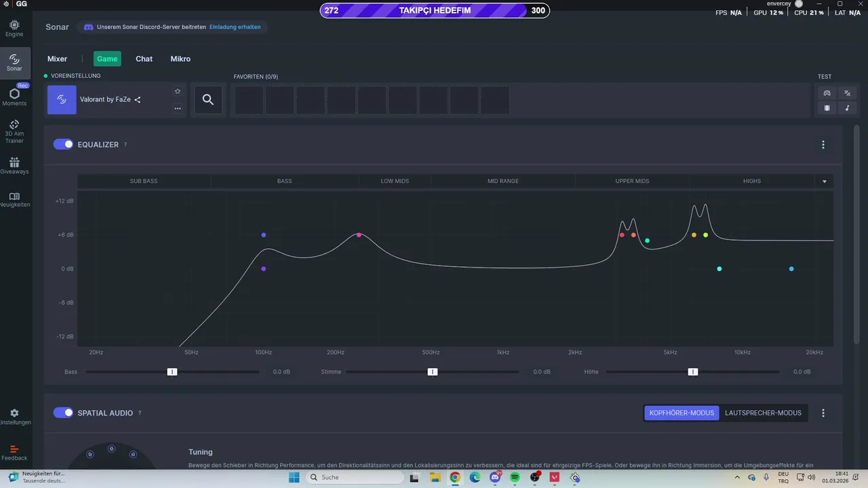
Task: Click the orange EQ point in highs
Action: (x=694, y=235)
